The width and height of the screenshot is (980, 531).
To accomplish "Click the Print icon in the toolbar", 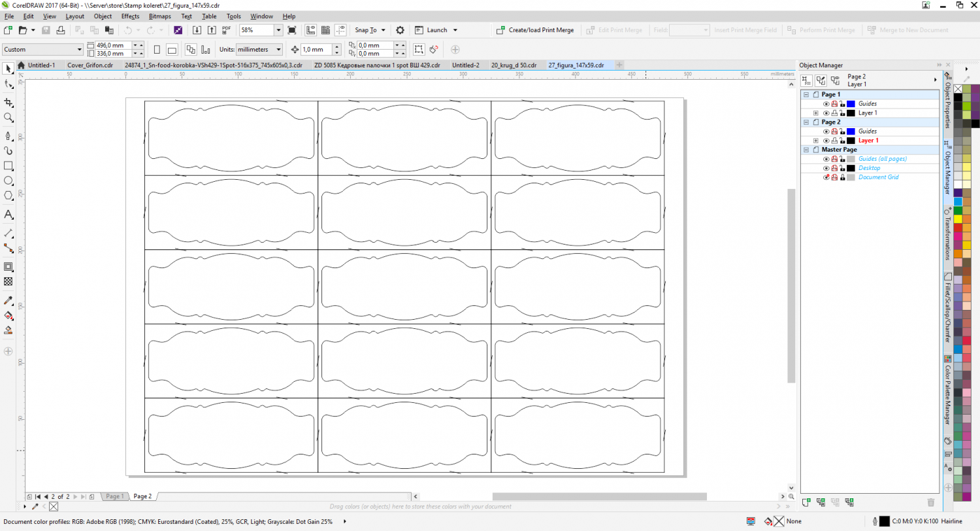I will [61, 30].
